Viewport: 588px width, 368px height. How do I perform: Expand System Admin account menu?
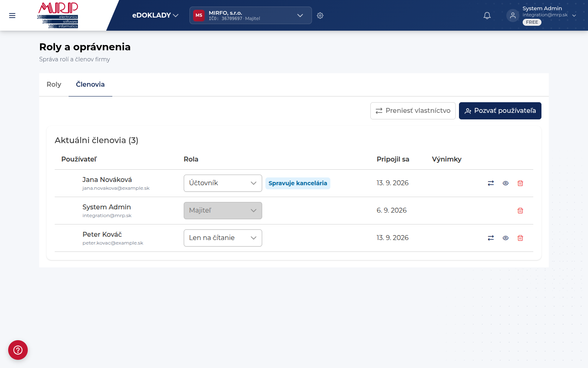574,16
